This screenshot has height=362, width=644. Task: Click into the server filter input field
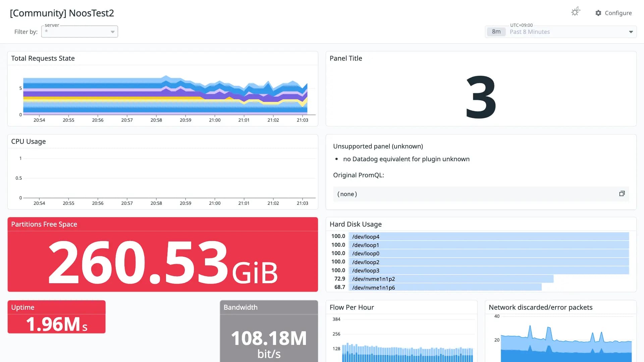pos(79,32)
